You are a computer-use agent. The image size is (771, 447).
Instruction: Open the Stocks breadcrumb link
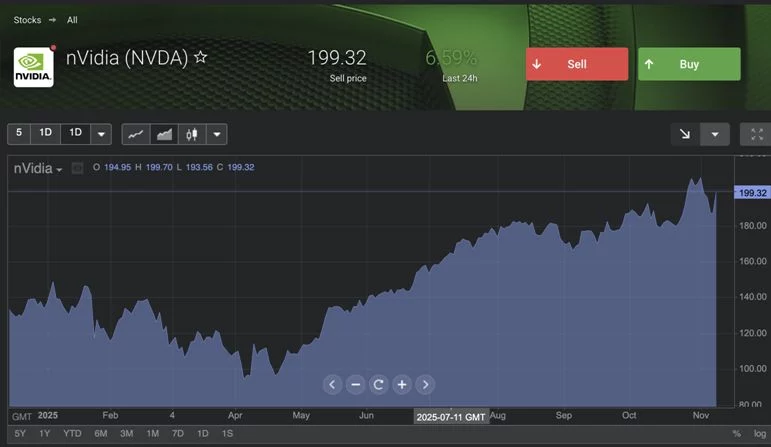point(28,20)
